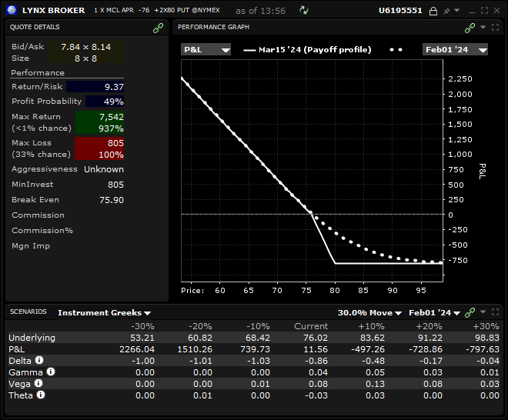
Task: Click the green refresh icon in title bar
Action: tap(304, 11)
